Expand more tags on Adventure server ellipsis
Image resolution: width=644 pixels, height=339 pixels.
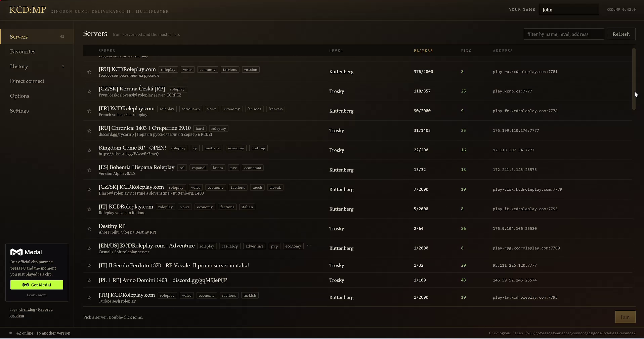[309, 246]
